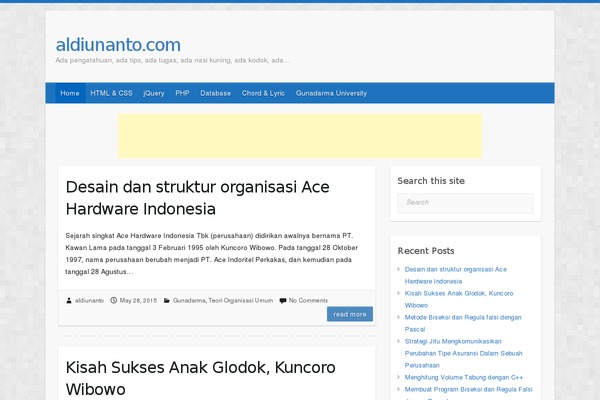Click the Recent Posts widget heading
This screenshot has height=400, width=600.
pyautogui.click(x=426, y=251)
